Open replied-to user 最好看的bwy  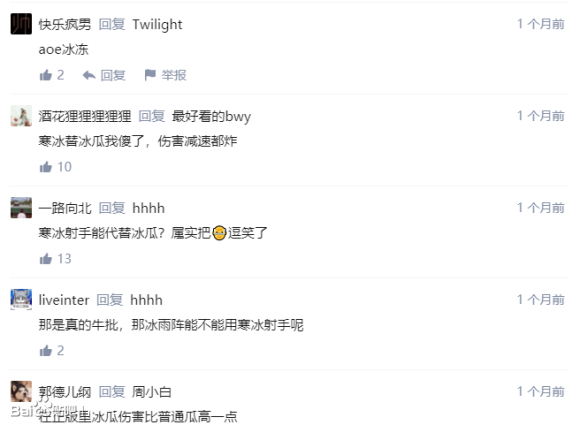click(x=211, y=117)
